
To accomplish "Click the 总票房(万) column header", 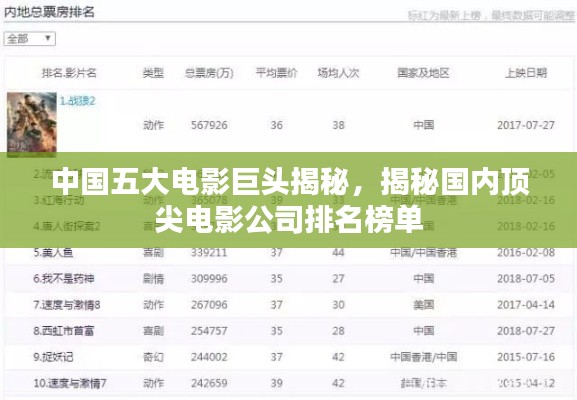I will point(209,73).
